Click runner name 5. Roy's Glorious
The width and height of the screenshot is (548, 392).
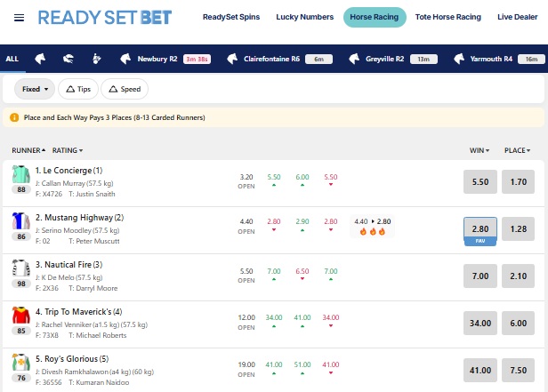(x=72, y=359)
